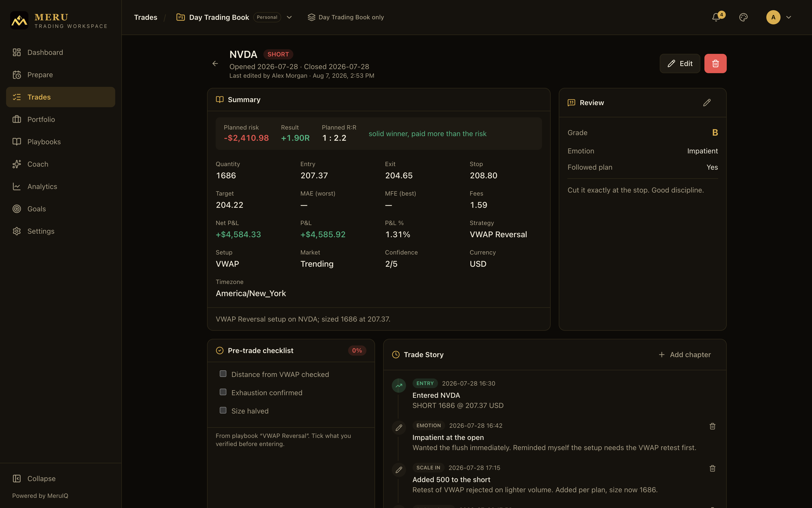Click the chapter title Impatient at the open
Image resolution: width=812 pixels, height=508 pixels.
click(448, 437)
